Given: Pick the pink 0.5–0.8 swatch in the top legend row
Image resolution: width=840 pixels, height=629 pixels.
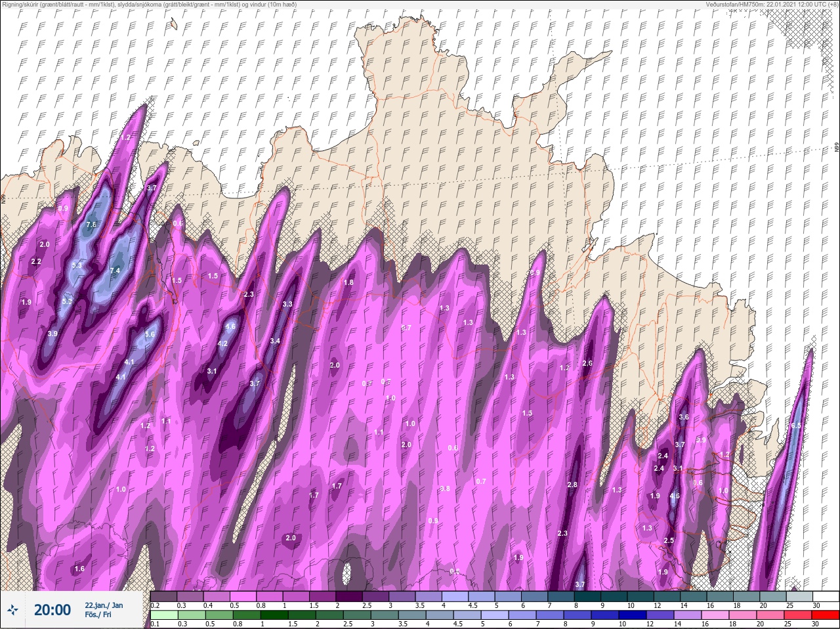Looking at the screenshot, I should tap(243, 597).
